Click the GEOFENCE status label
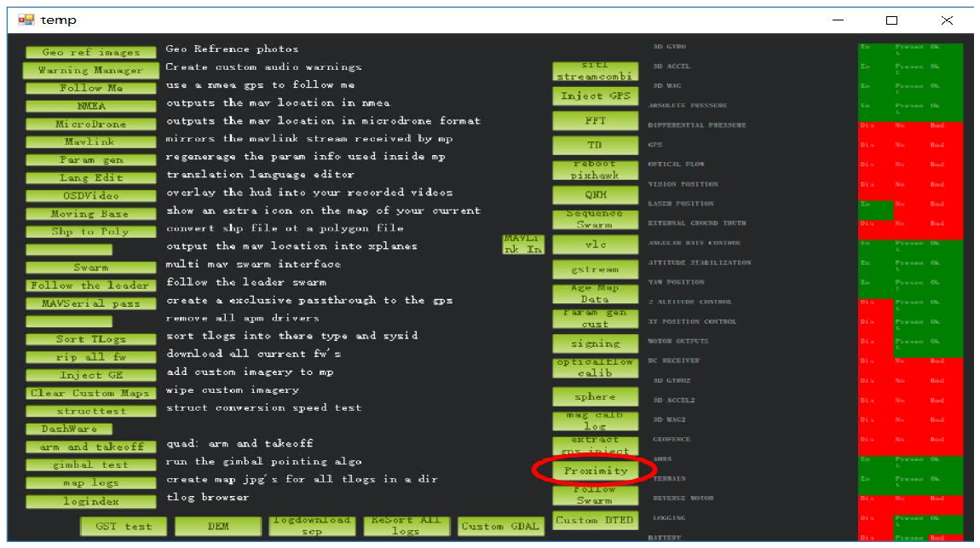Viewport: 980px width, 548px height. point(672,439)
